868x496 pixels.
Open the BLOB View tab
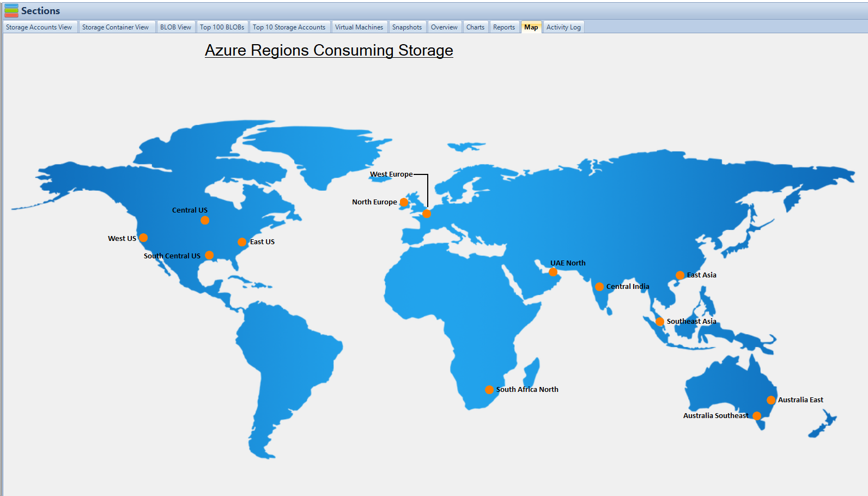point(175,27)
